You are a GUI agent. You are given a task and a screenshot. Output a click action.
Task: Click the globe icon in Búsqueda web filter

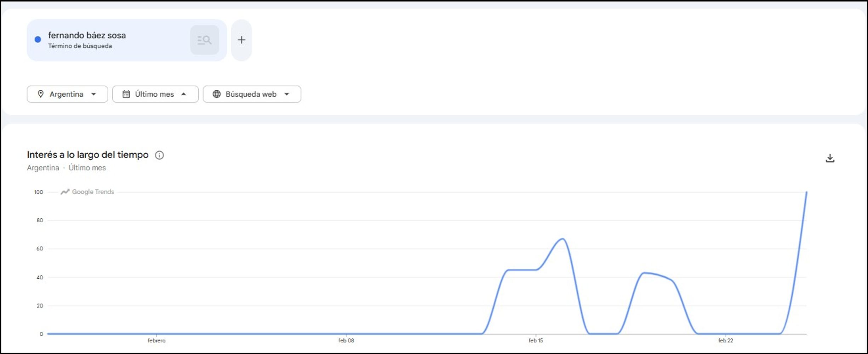click(x=217, y=94)
